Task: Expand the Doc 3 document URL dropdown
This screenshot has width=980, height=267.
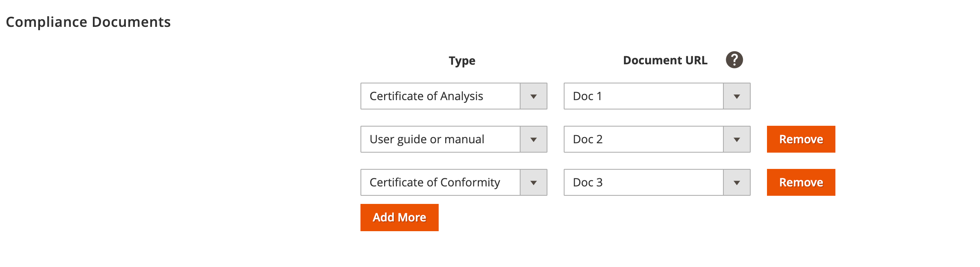Action: pyautogui.click(x=737, y=182)
